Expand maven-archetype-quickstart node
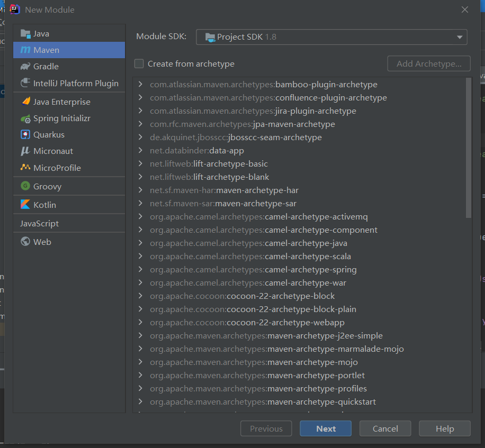Viewport: 485px width, 448px height. click(140, 401)
